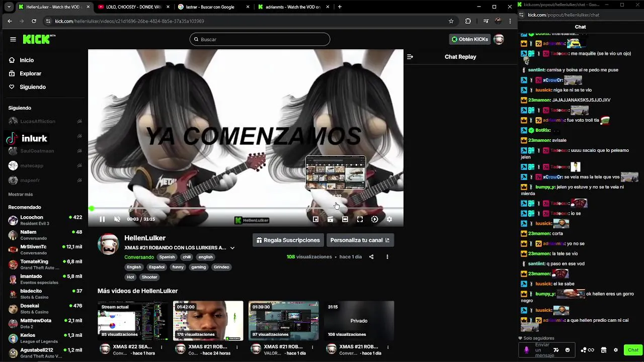Collapse the Chat Replay panel arrow
This screenshot has width=644, height=362.
click(x=410, y=57)
